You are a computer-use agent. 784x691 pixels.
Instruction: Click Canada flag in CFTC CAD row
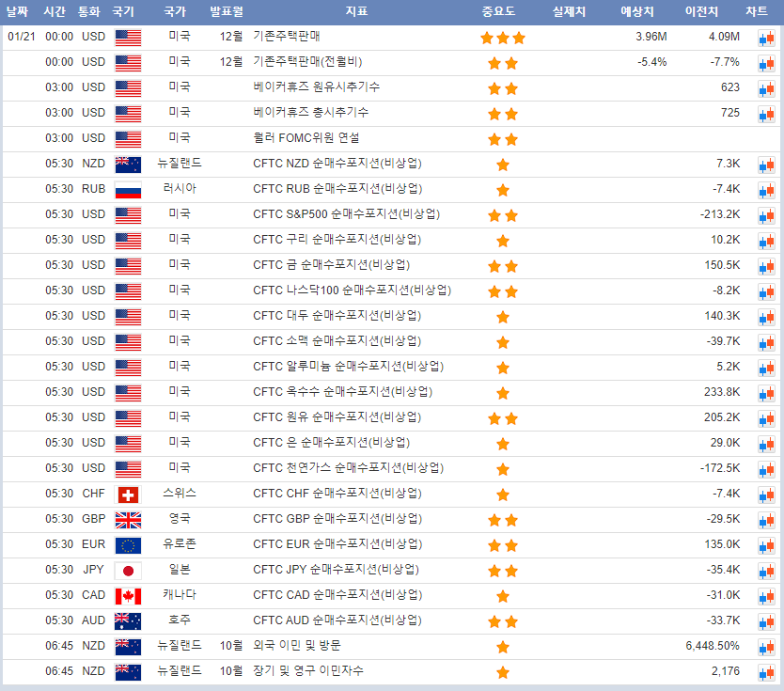coord(127,596)
